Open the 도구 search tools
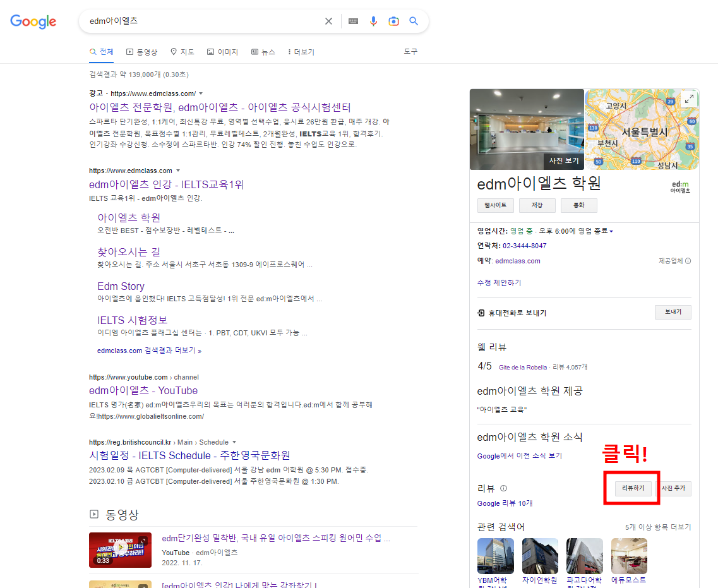The image size is (718, 588). coord(410,51)
